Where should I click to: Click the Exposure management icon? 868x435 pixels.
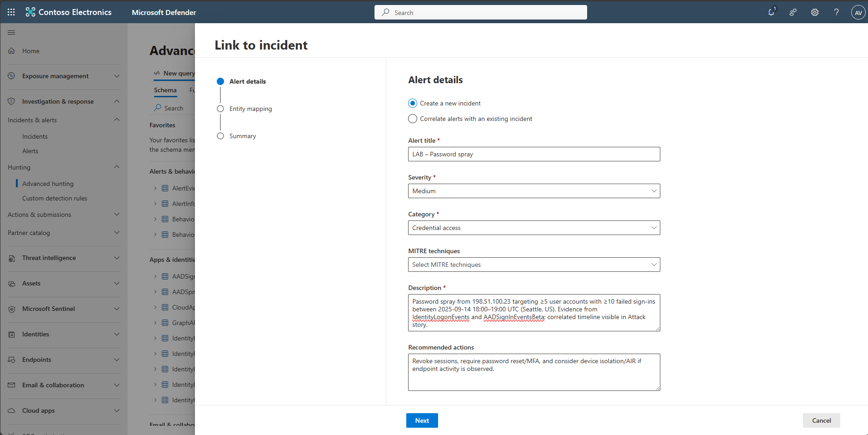pos(12,76)
